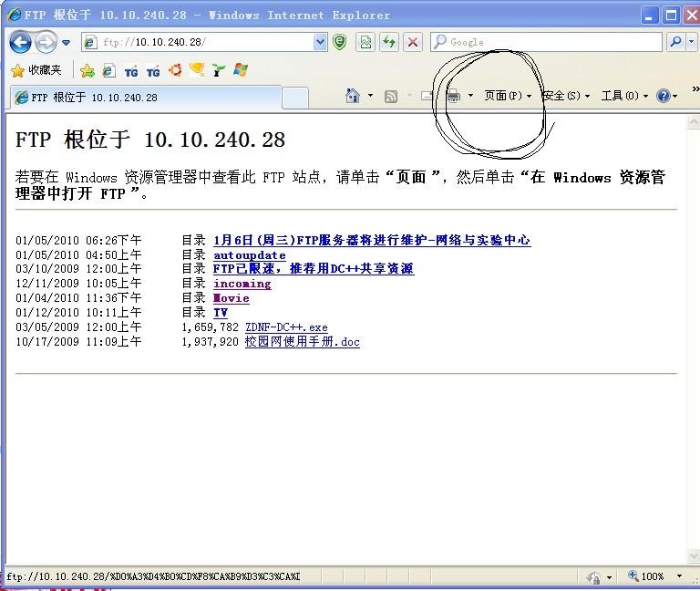The width and height of the screenshot is (700, 591).
Task: Click the empty new tab button
Action: [295, 98]
